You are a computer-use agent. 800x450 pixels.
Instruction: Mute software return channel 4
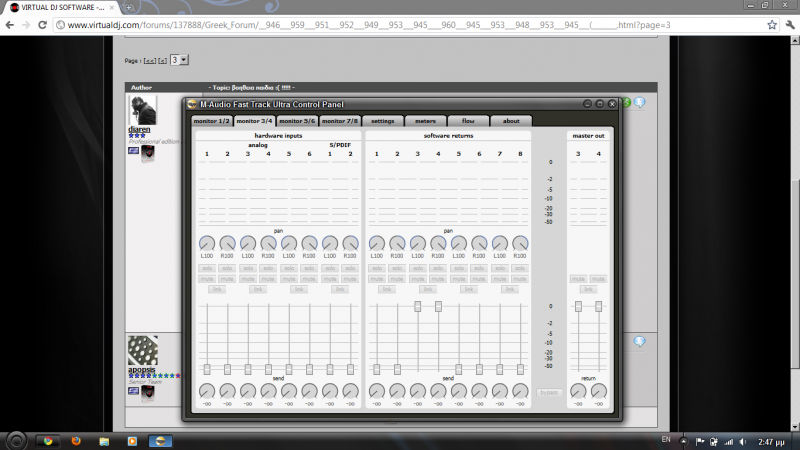coord(438,279)
